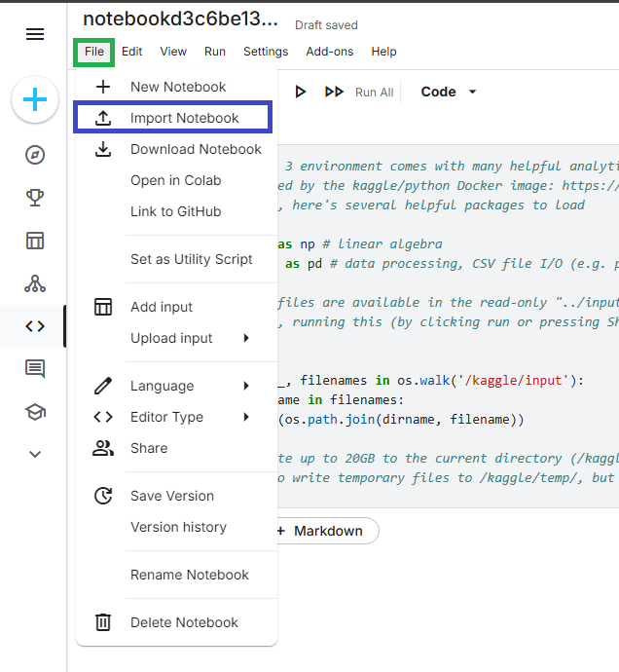Choose Save Version menu entry

[176, 496]
